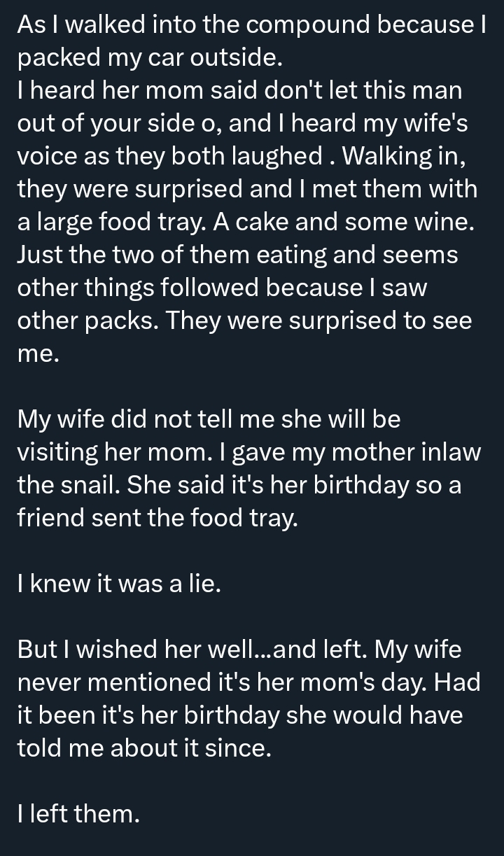Click the line "told me about it since."
Viewport: 504px width, 856px height.
(143, 748)
